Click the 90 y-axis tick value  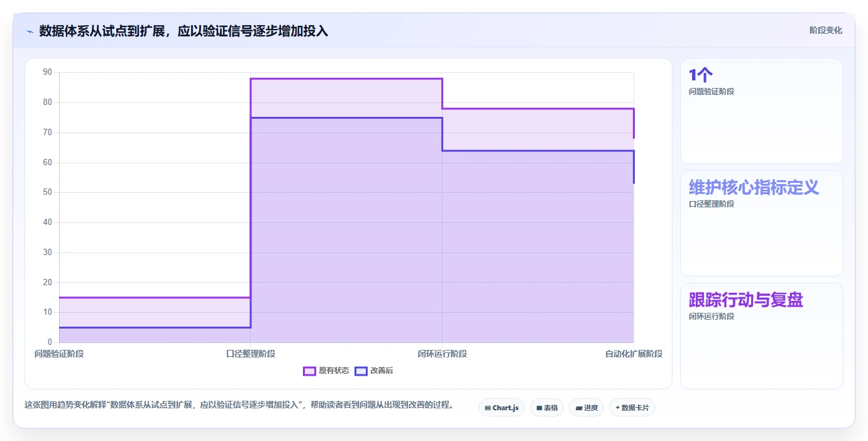[x=48, y=72]
